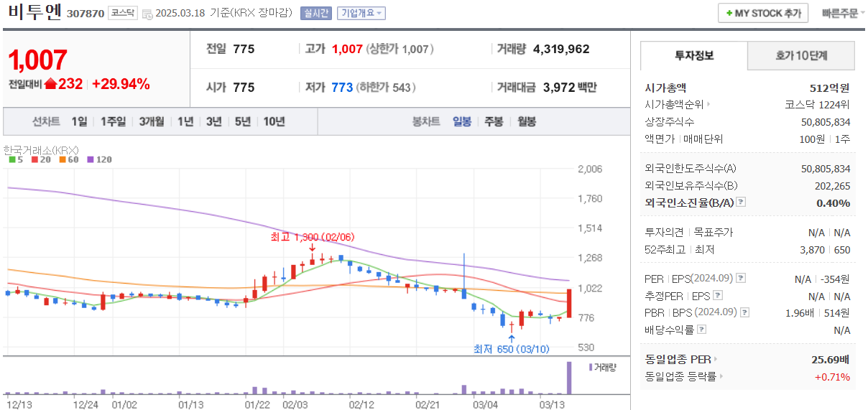Viewport: 868px width, 410px height.
Task: Click the 동일업종 등락률 value +0.71%
Action: pos(832,376)
